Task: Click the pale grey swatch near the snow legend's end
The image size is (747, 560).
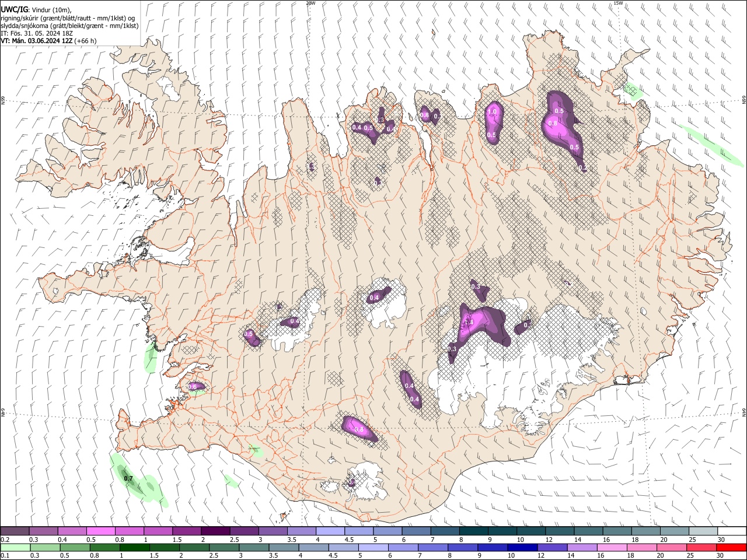Action: 703,531
